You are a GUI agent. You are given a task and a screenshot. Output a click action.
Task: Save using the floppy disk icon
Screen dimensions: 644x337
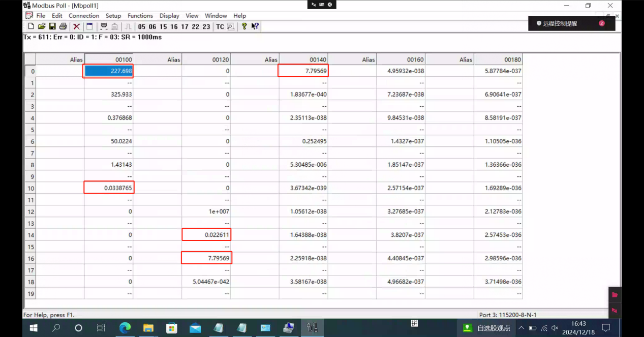[52, 26]
